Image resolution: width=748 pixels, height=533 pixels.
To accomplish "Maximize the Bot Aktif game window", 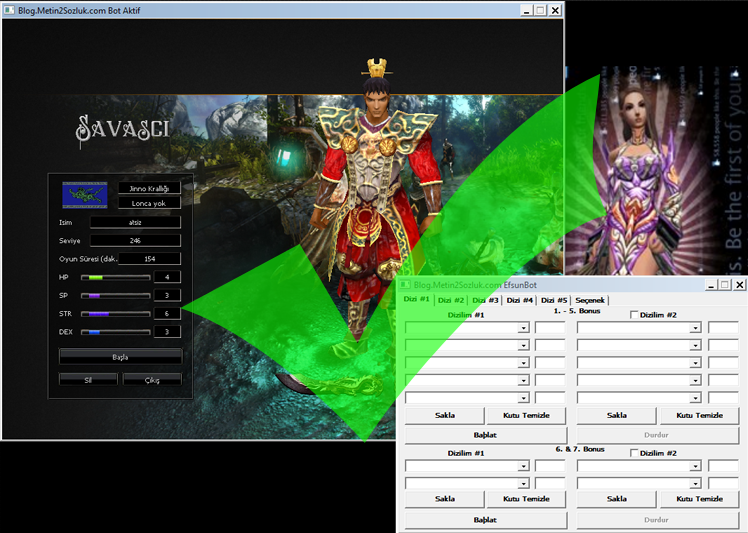I will 540,10.
